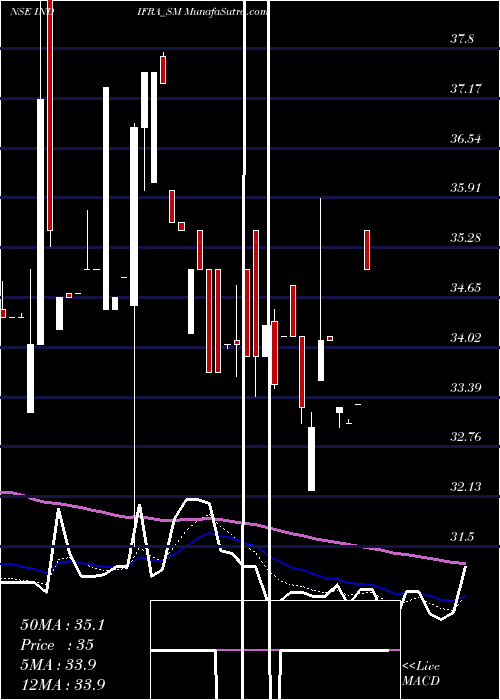Click the 5MA : 33.9 readout
The height and width of the screenshot is (700, 500).
pos(58,665)
